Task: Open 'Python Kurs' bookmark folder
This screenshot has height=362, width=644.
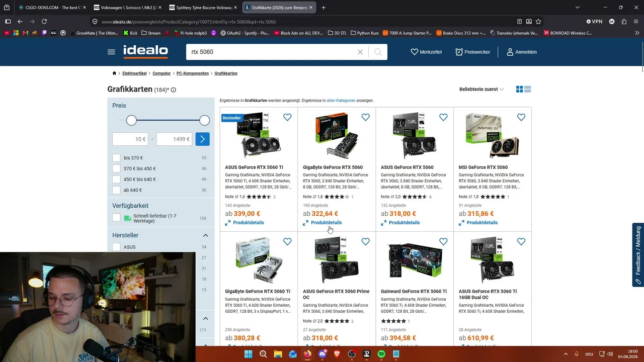Action: (364, 33)
